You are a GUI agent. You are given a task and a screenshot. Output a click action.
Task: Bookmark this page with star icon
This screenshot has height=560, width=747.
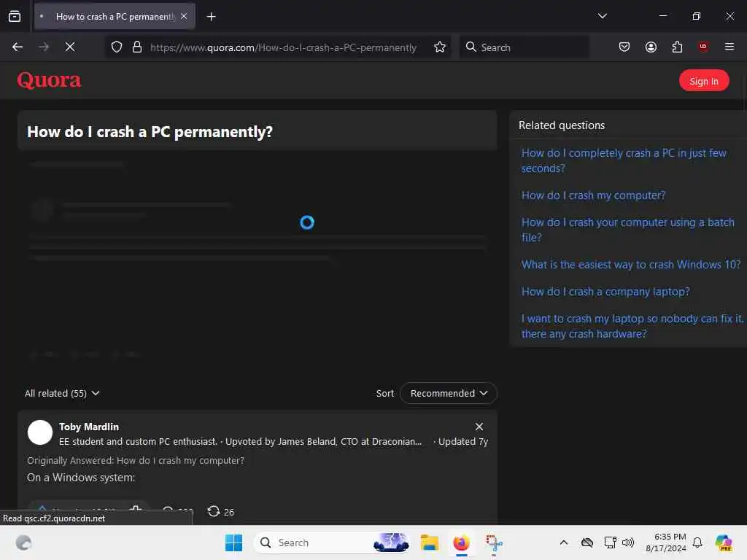click(x=440, y=47)
